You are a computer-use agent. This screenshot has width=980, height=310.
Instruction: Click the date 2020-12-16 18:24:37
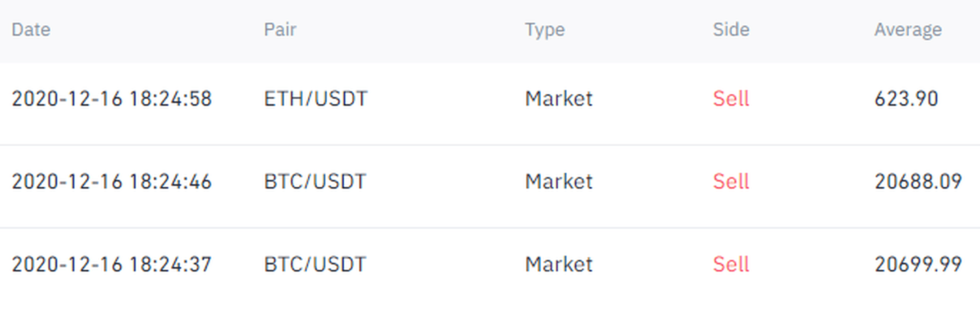(111, 264)
